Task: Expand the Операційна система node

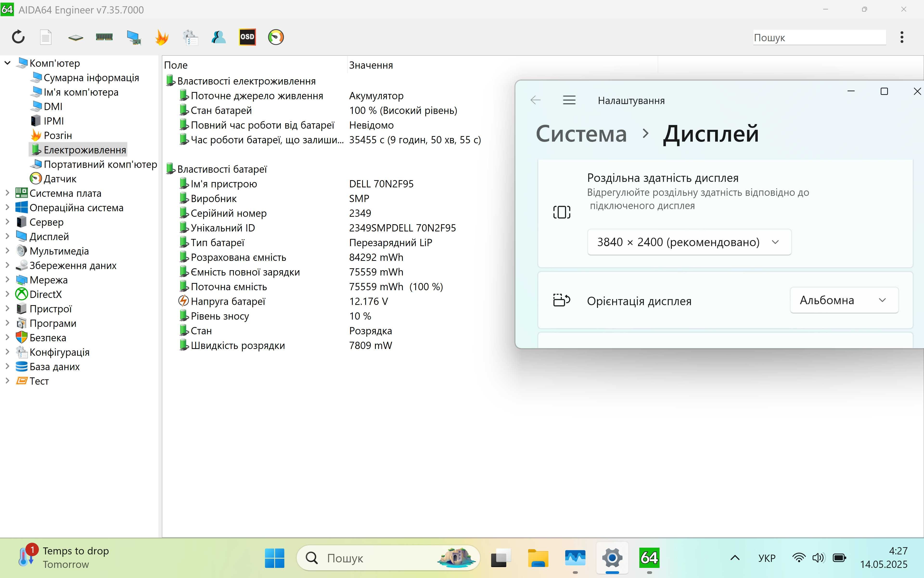Action: pyautogui.click(x=7, y=208)
